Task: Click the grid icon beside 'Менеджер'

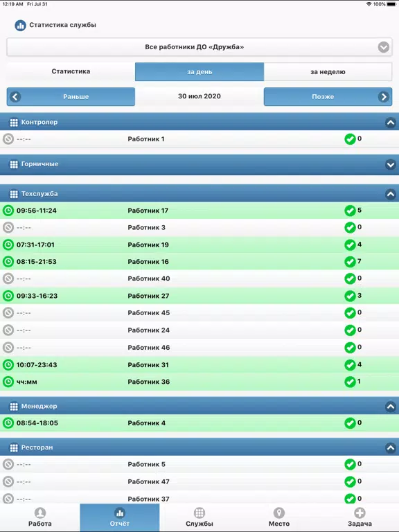Action: 14,407
